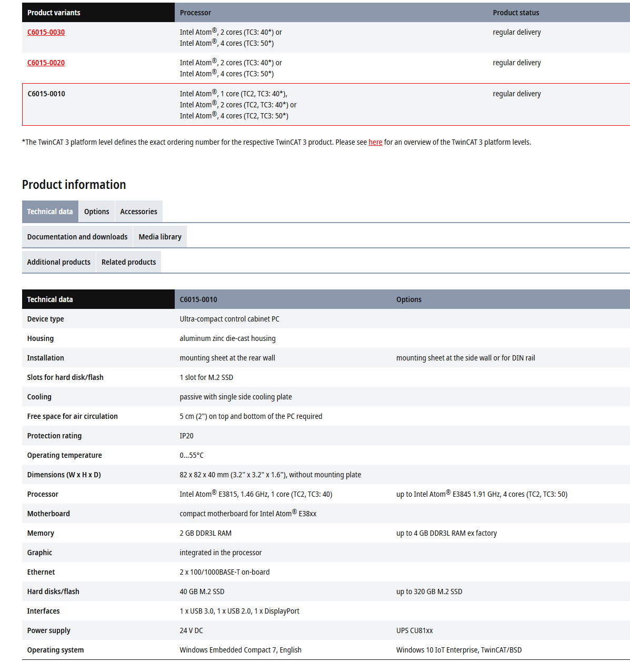This screenshot has height=672, width=630.
Task: Open the C6015-0030 product variant link
Action: pyautogui.click(x=46, y=32)
